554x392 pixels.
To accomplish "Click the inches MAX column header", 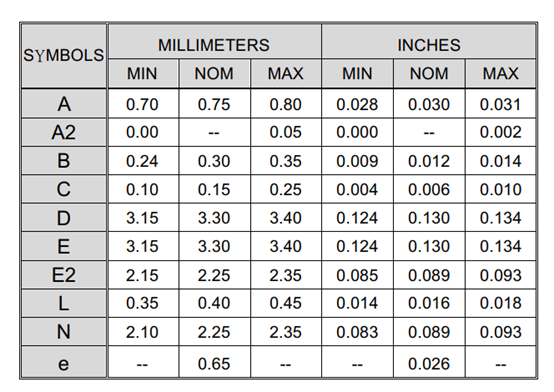I will [x=501, y=74].
